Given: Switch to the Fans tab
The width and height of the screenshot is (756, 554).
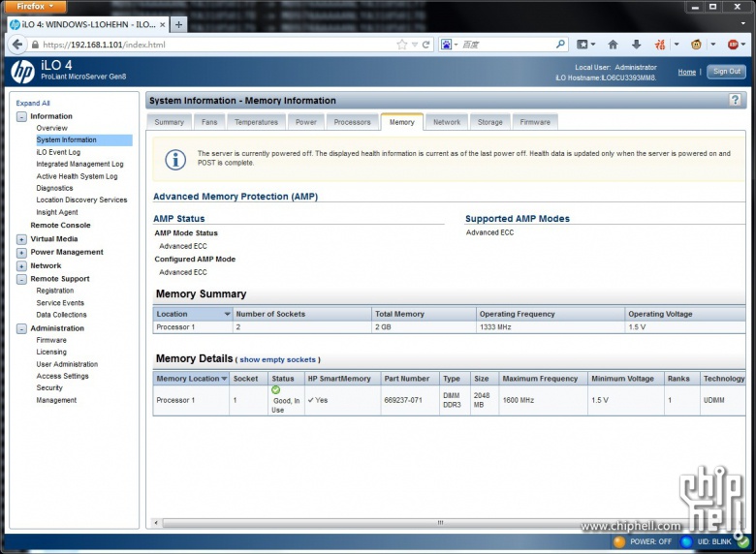Looking at the screenshot, I should coord(209,122).
